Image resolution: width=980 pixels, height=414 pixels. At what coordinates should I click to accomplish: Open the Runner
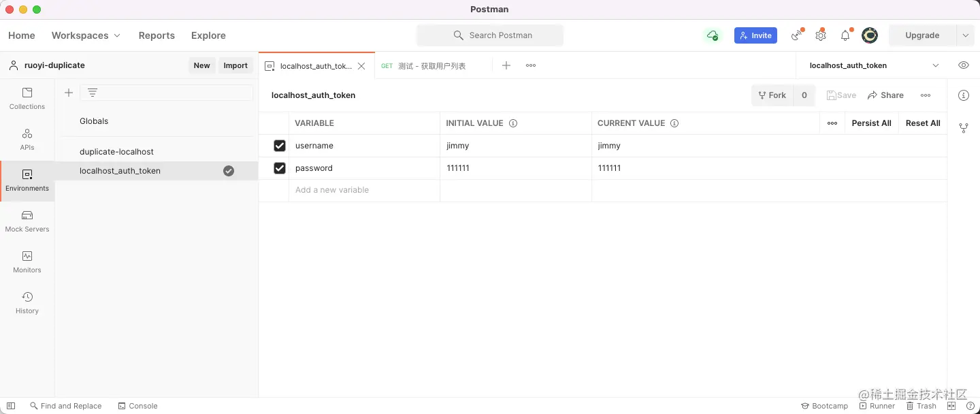877,406
